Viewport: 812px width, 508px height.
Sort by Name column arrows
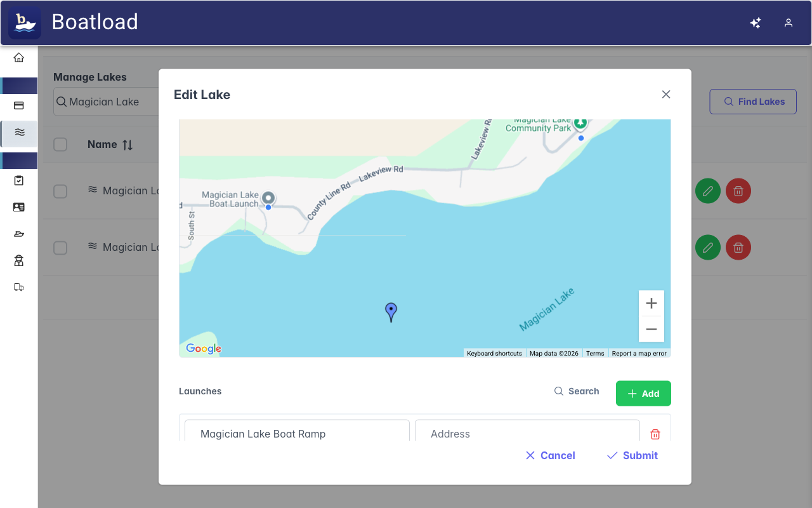128,145
